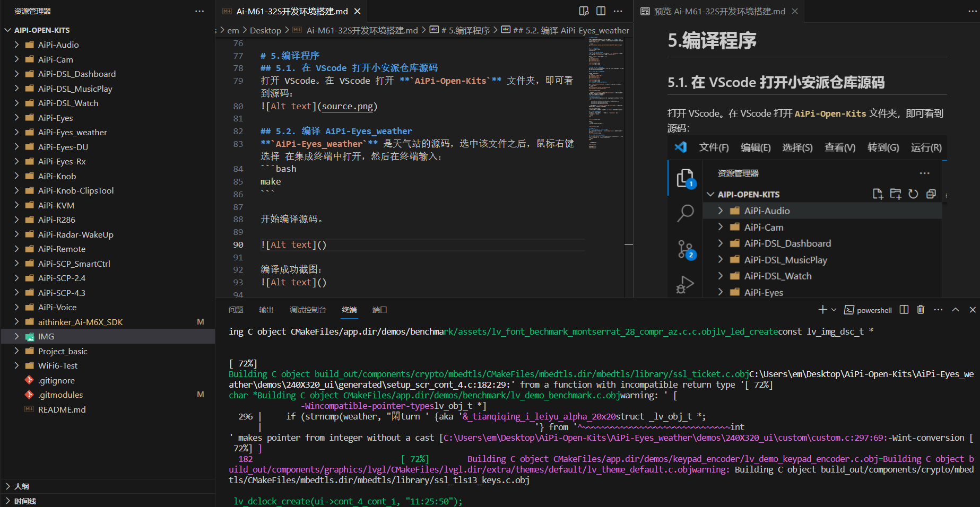Select the powershell terminal instance
The width and height of the screenshot is (980, 507).
pos(868,310)
